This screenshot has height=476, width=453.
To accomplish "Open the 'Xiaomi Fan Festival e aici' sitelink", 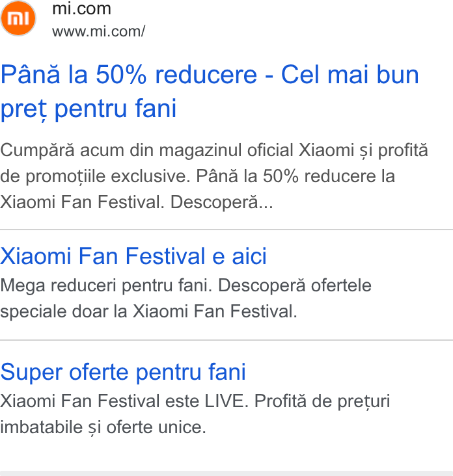I will (x=133, y=256).
